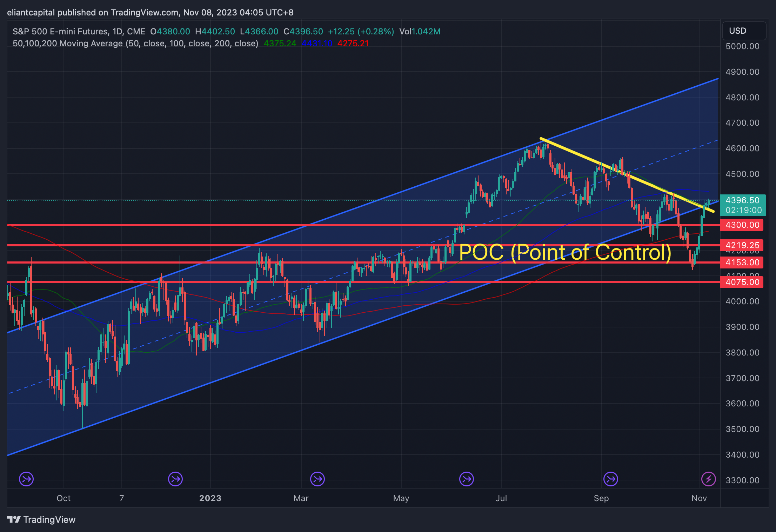Open the USD currency selector
Screen dimensions: 776x532
744,31
